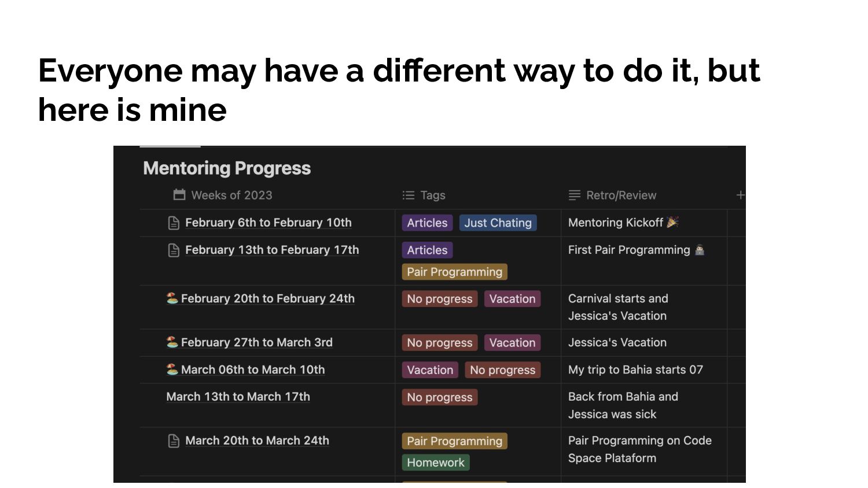Select the green Homework tag
The width and height of the screenshot is (868, 488).
pyautogui.click(x=435, y=463)
